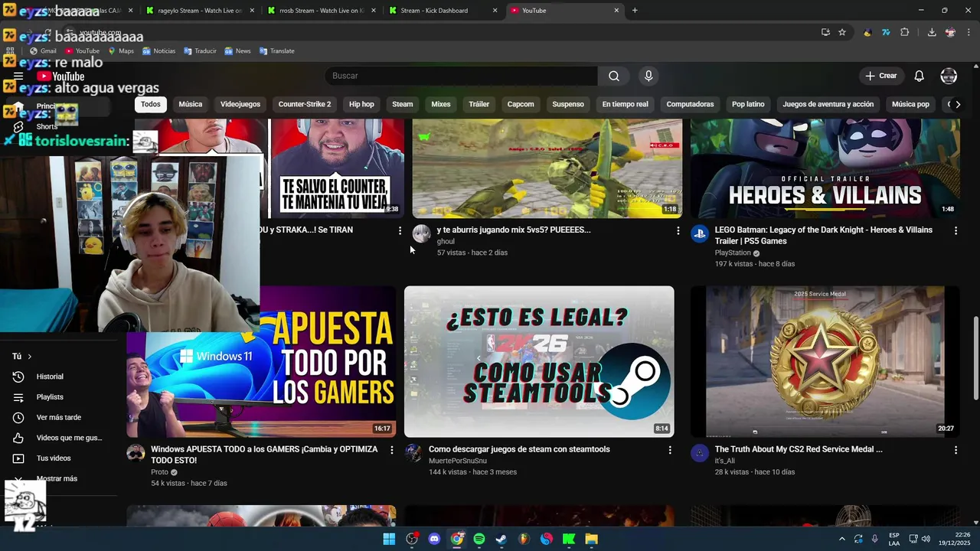Open the ghoul channel avatar
The height and width of the screenshot is (551, 980).
[421, 234]
